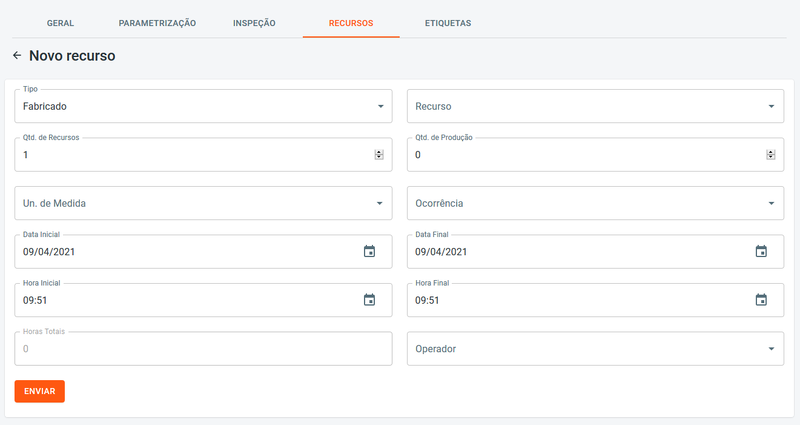This screenshot has height=425, width=800.
Task: Open the ETIQUETAS tab
Action: click(x=448, y=23)
